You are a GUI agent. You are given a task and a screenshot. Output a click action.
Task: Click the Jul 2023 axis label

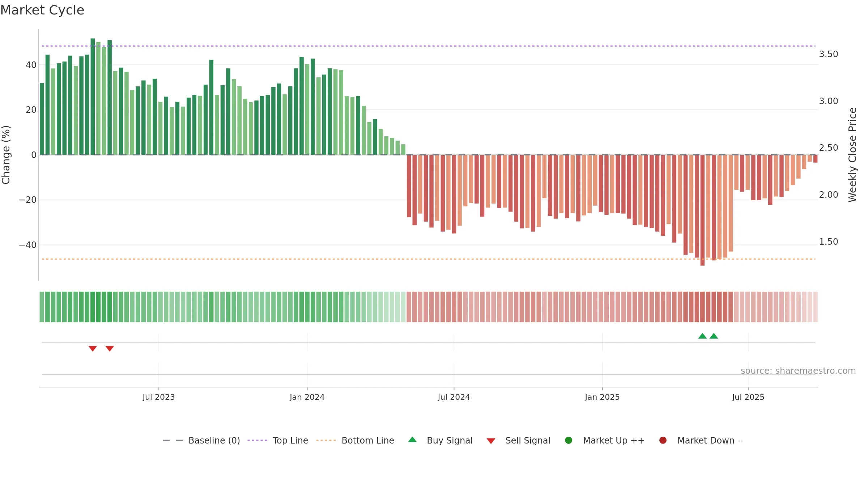(159, 397)
